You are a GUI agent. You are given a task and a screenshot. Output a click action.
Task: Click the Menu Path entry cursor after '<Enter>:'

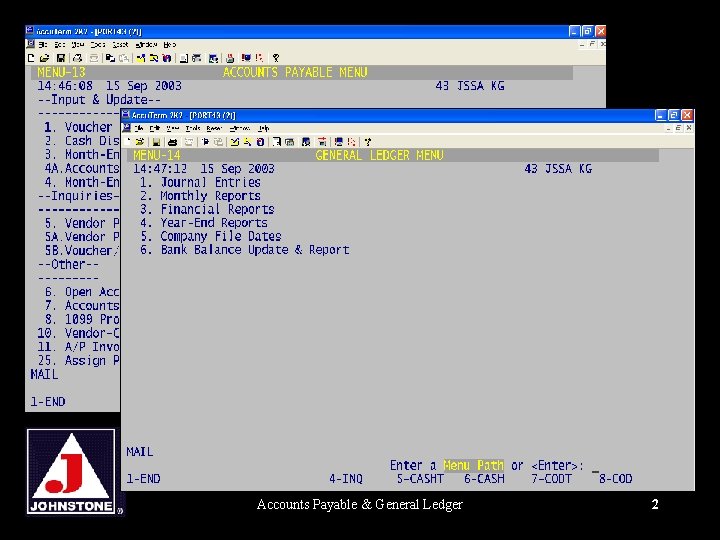595,470
